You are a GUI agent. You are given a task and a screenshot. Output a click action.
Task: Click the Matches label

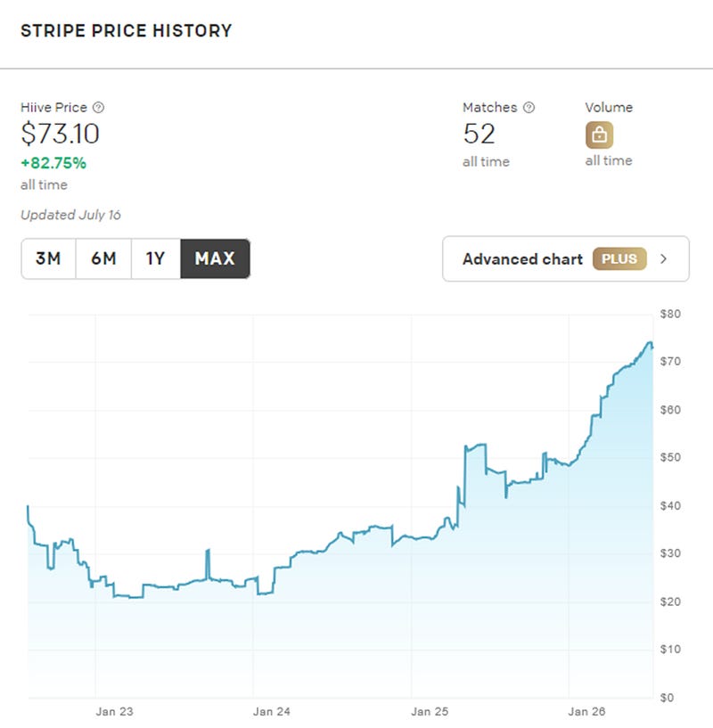pyautogui.click(x=489, y=108)
